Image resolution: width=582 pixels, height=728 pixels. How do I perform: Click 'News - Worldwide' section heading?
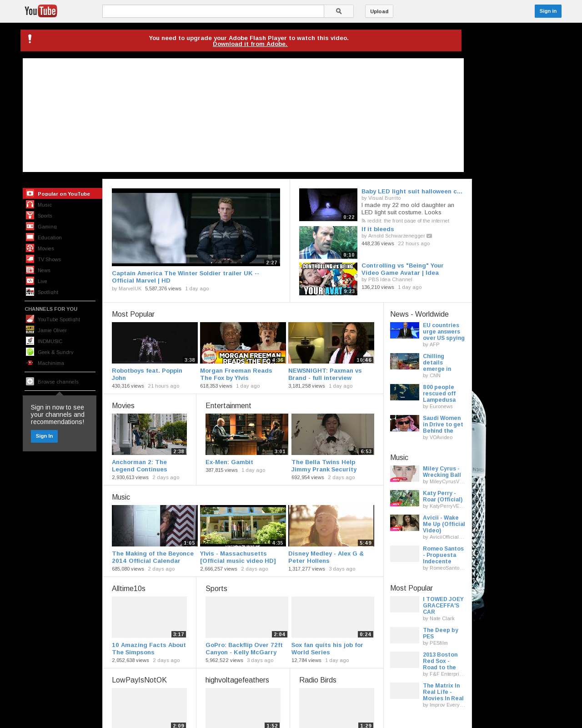click(x=419, y=314)
